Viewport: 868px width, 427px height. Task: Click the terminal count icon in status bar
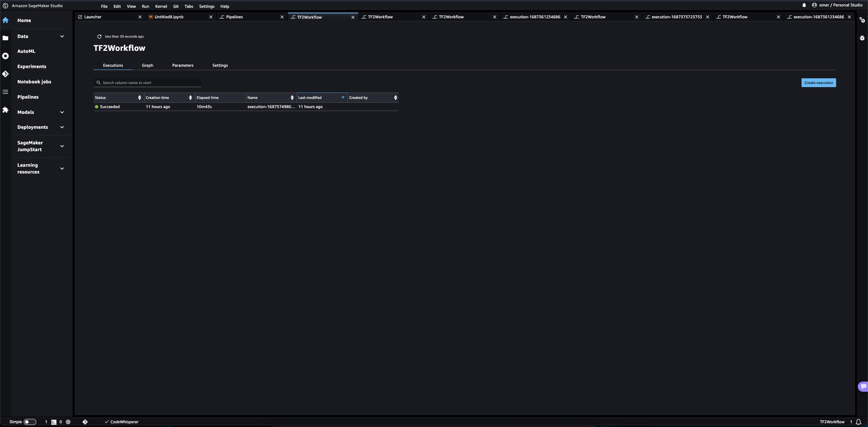coord(54,422)
